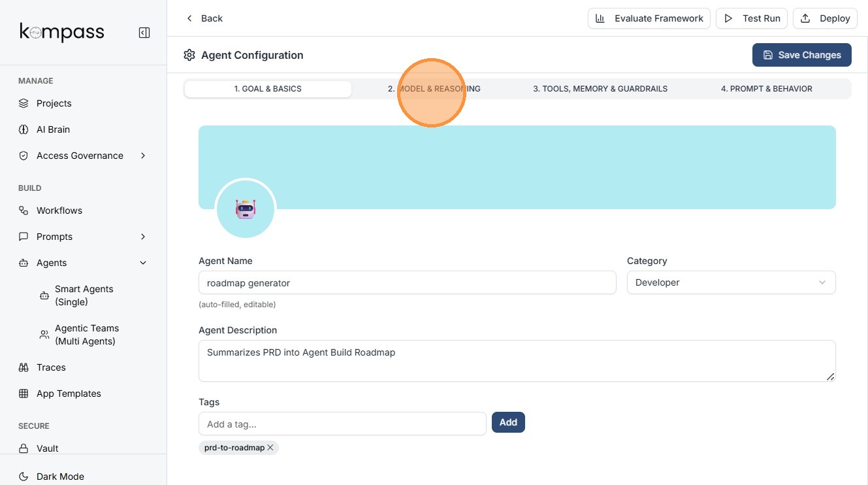The image size is (868, 485).
Task: Click the Traces binoculars icon
Action: click(x=24, y=367)
